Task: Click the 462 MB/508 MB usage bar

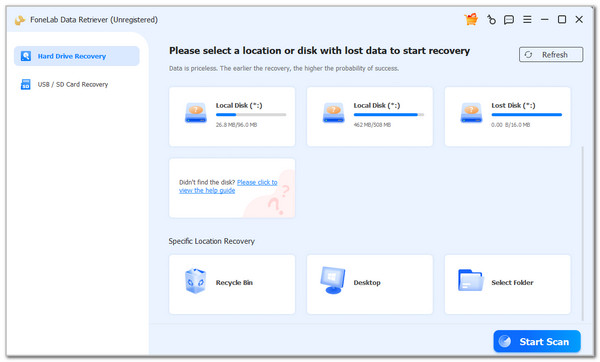Action: [389, 114]
